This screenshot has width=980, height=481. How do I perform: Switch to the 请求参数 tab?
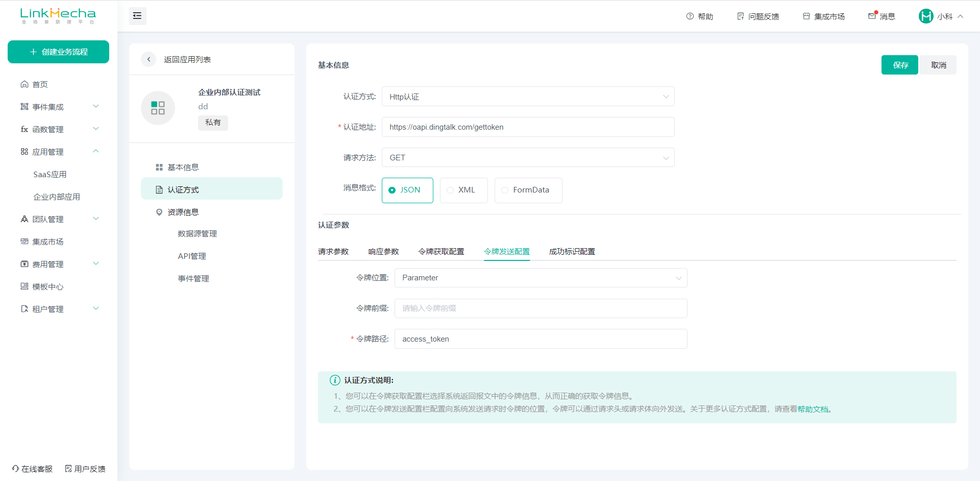click(x=333, y=252)
